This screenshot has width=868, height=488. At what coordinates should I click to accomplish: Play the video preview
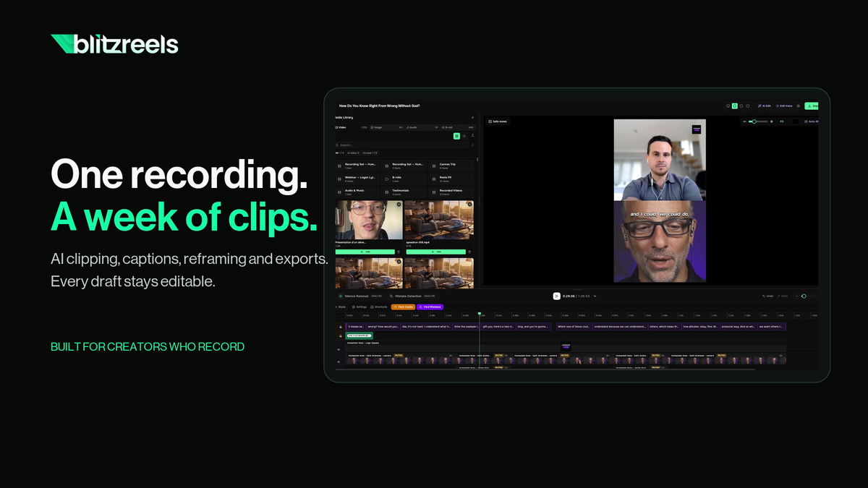click(x=556, y=296)
